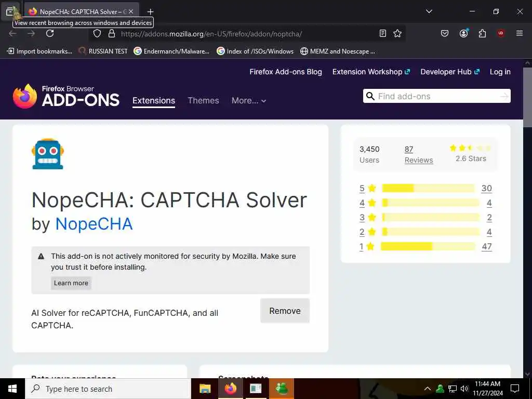Click the search submit arrow
Screen dimensions: 532x399
(504, 96)
